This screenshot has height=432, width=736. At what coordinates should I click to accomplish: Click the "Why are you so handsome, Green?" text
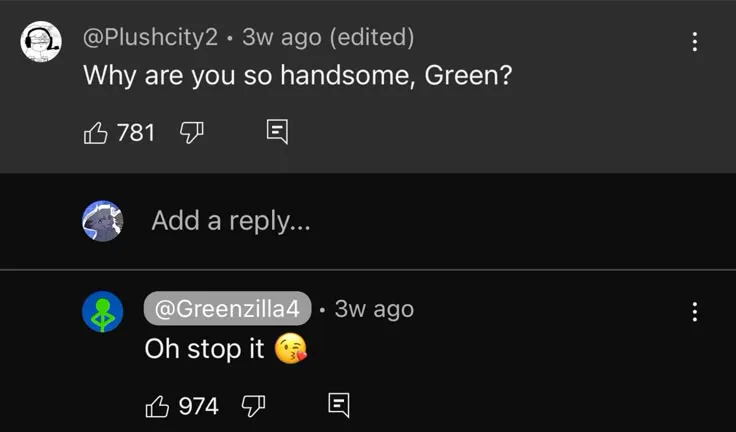(297, 75)
